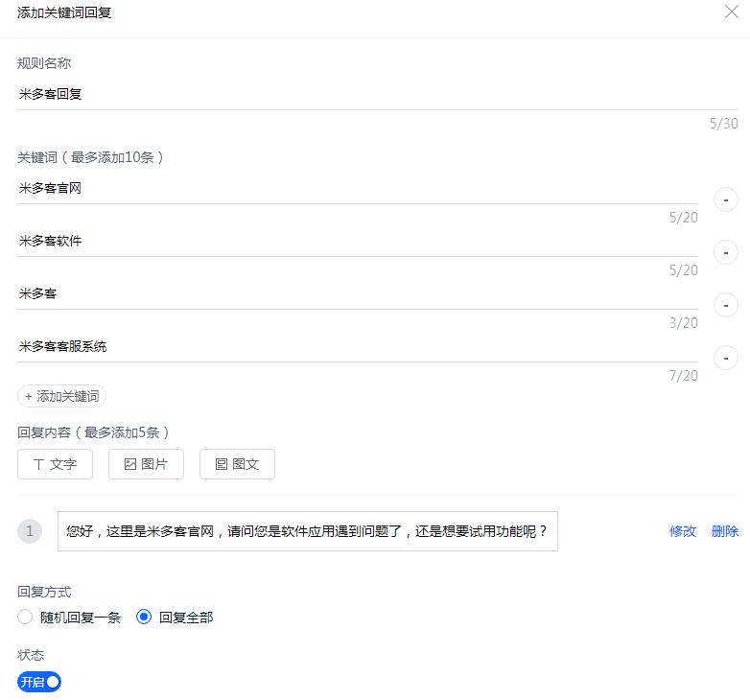Add a 图文 article reply
Screen dimensions: 750x700
click(237, 464)
